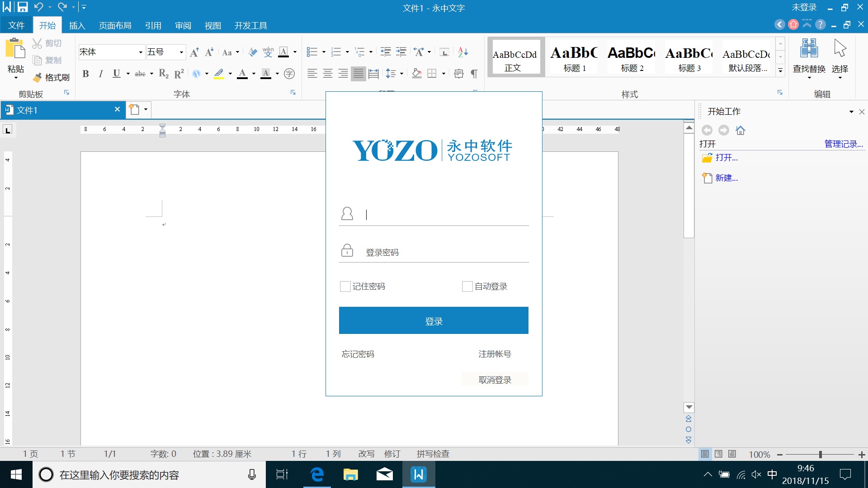This screenshot has width=868, height=488.
Task: Toggle Bold formatting
Action: click(x=85, y=74)
